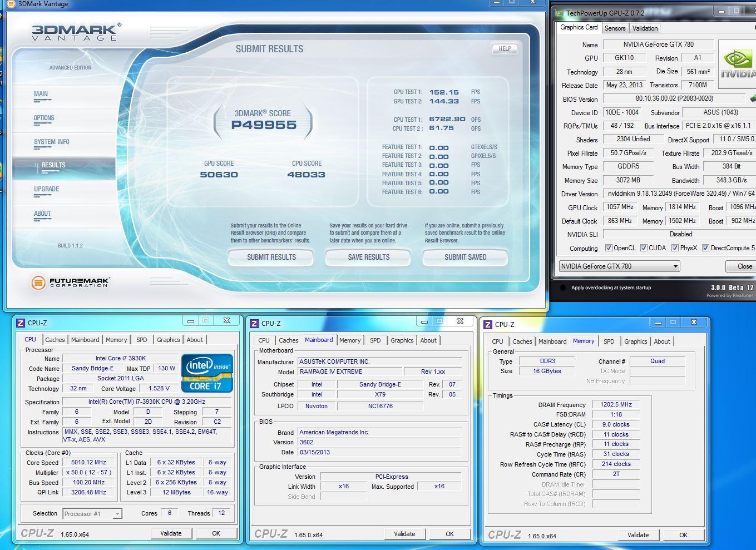Image resolution: width=756 pixels, height=550 pixels.
Task: Click the Intel Core i7 logo badge
Action: click(x=207, y=373)
